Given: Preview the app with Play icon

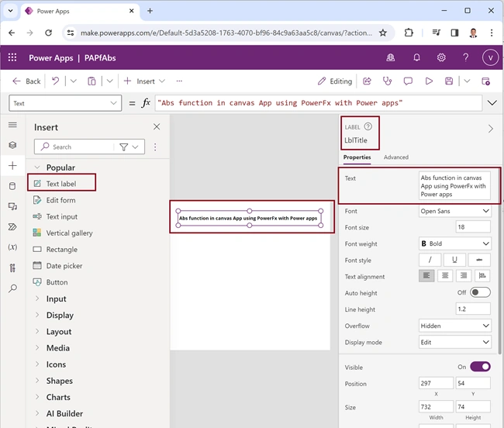Looking at the screenshot, I should 429,81.
